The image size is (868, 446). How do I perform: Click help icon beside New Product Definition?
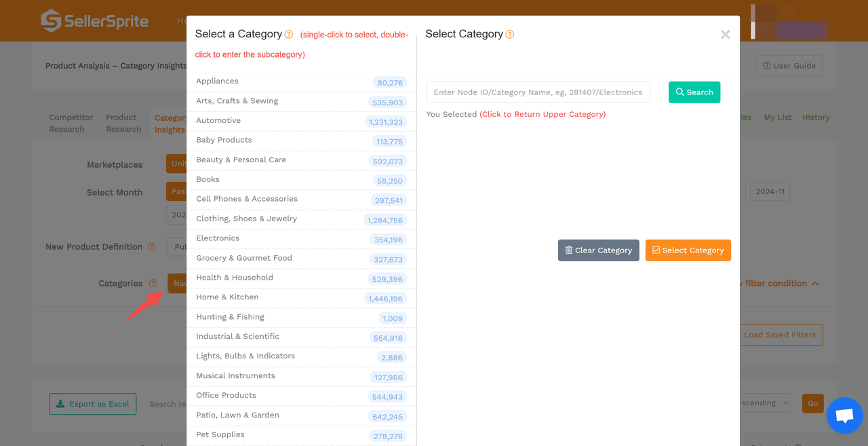pos(151,246)
